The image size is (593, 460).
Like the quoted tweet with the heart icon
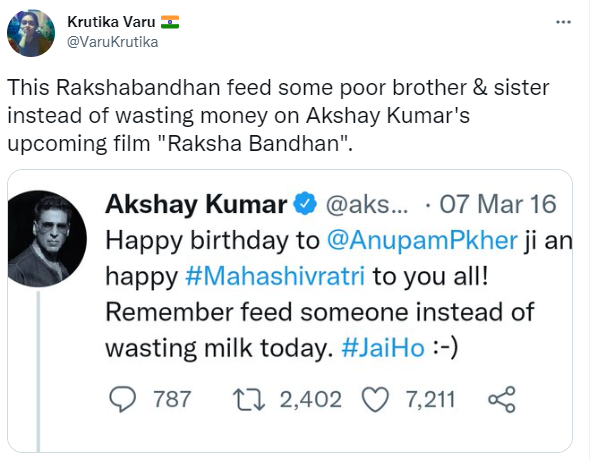(x=375, y=399)
